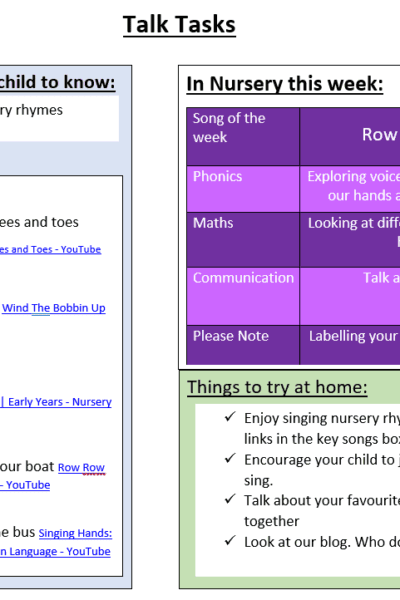Click the Talk Tasks title

point(179,24)
